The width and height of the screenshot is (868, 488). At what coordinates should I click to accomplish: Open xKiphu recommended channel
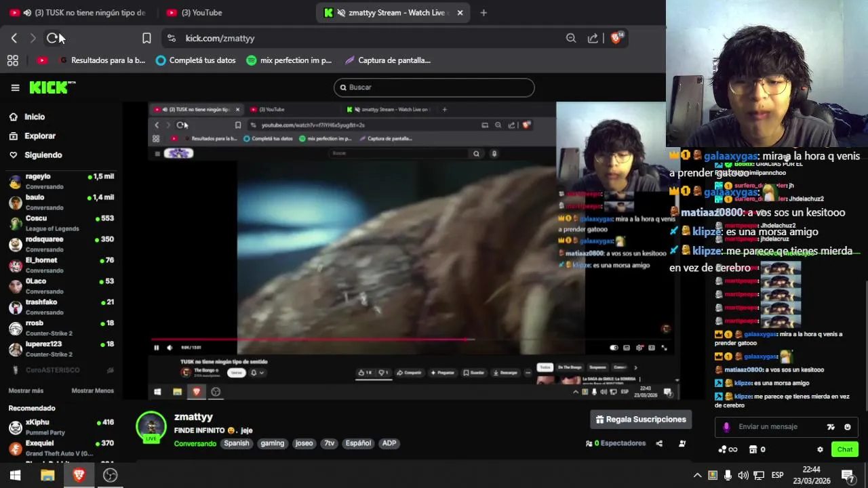click(x=61, y=427)
